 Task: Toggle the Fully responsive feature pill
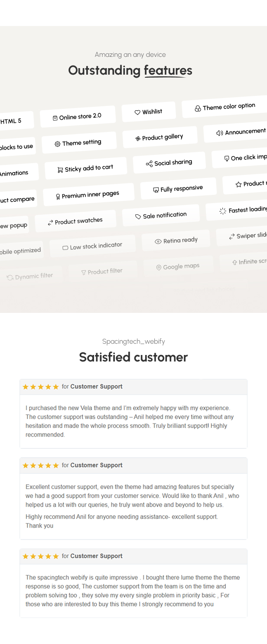pyautogui.click(x=178, y=188)
